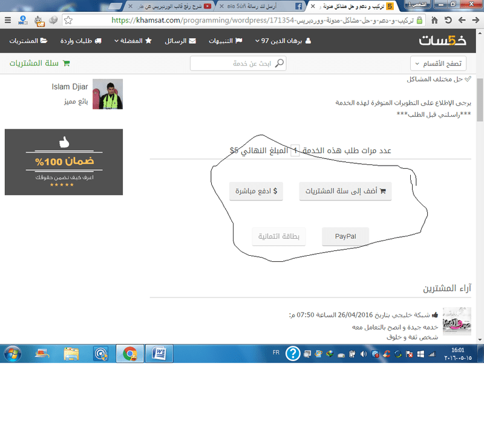
Task: Click the Action Center flag tray icon
Action: (410, 354)
